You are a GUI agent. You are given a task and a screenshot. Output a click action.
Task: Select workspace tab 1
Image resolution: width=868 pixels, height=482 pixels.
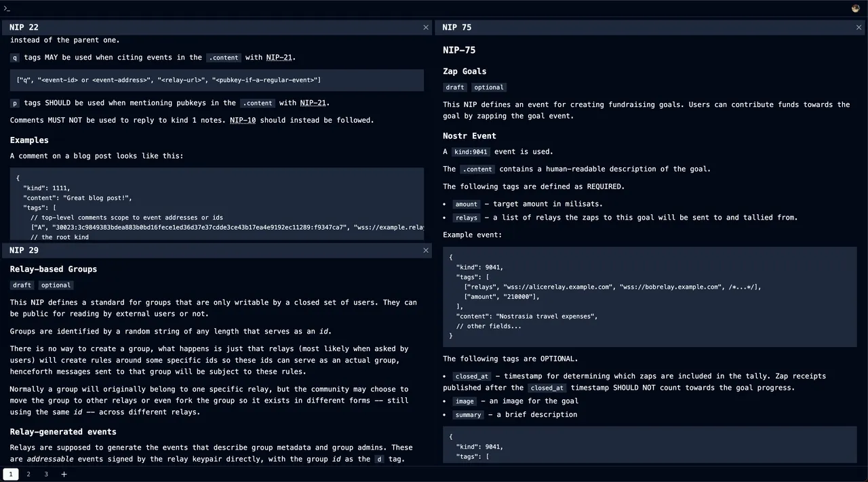(x=11, y=474)
